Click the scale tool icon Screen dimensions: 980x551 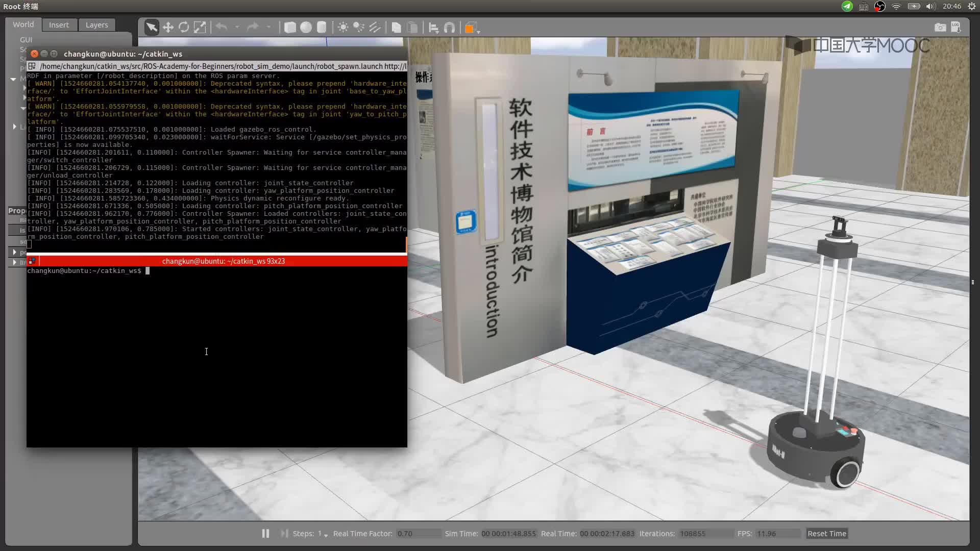[200, 28]
